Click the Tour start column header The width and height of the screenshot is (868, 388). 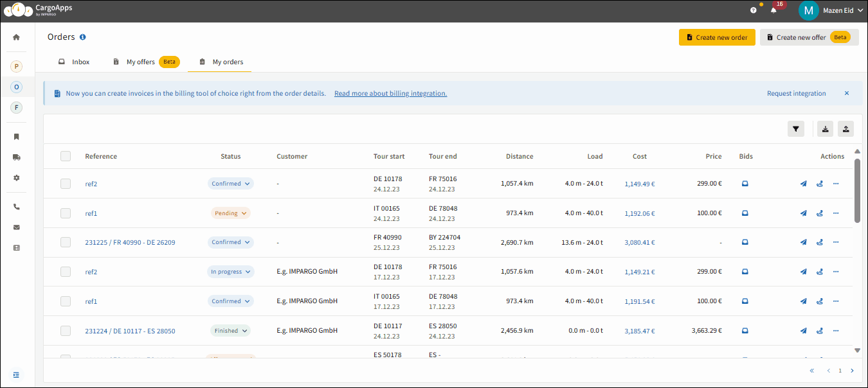coord(389,156)
